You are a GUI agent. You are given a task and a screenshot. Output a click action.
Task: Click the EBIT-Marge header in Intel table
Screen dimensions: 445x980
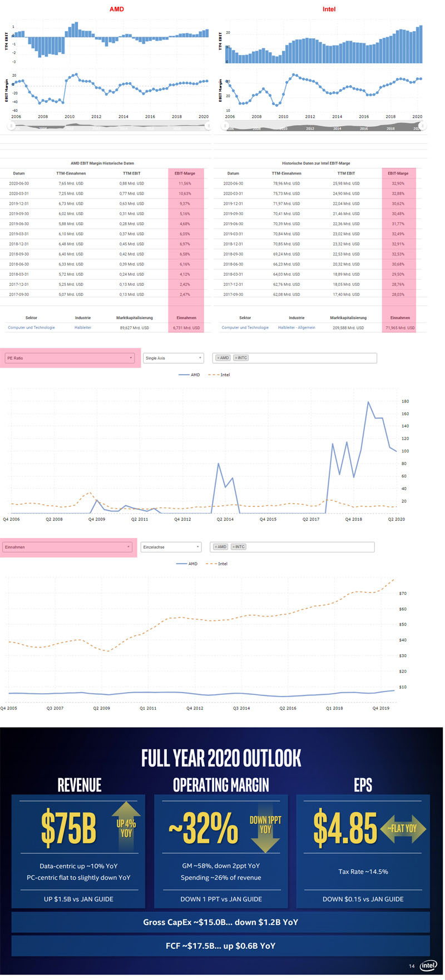coord(399,173)
